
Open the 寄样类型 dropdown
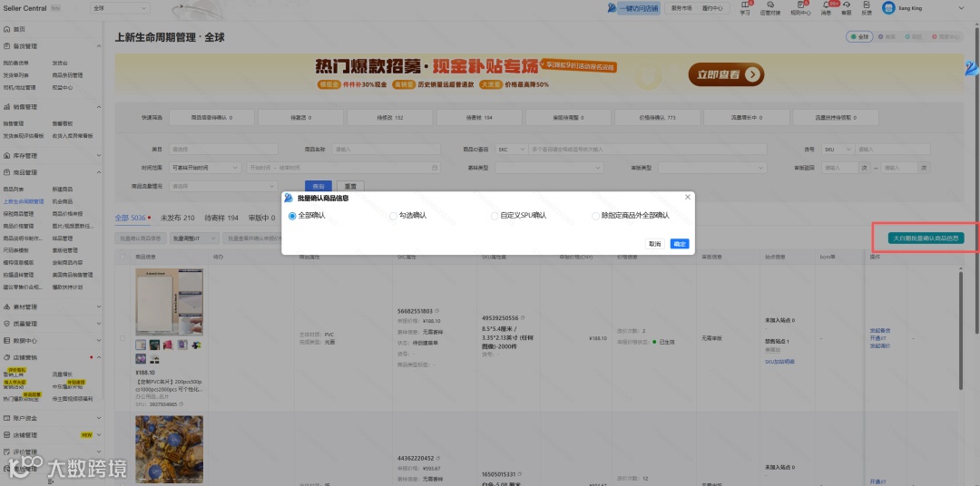point(549,168)
